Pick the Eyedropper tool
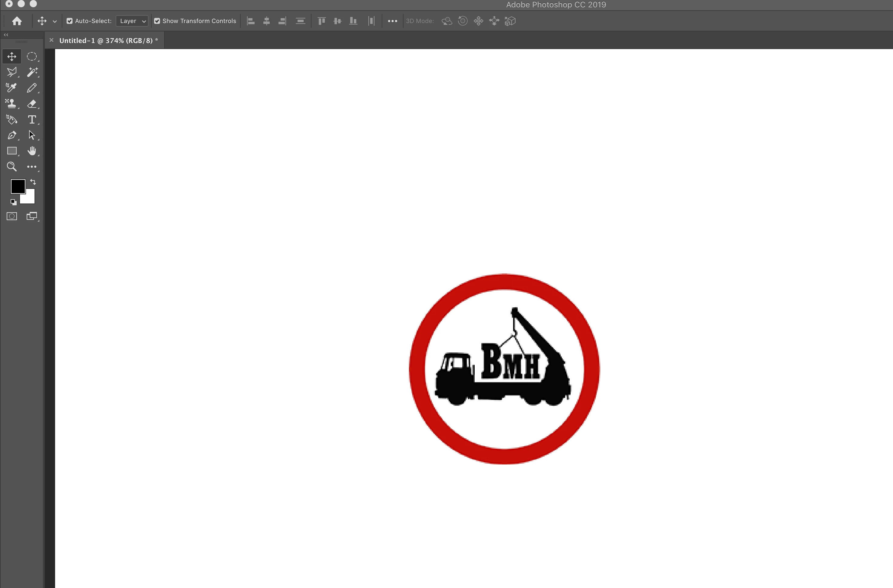Viewport: 893px width, 588px height. (x=12, y=88)
